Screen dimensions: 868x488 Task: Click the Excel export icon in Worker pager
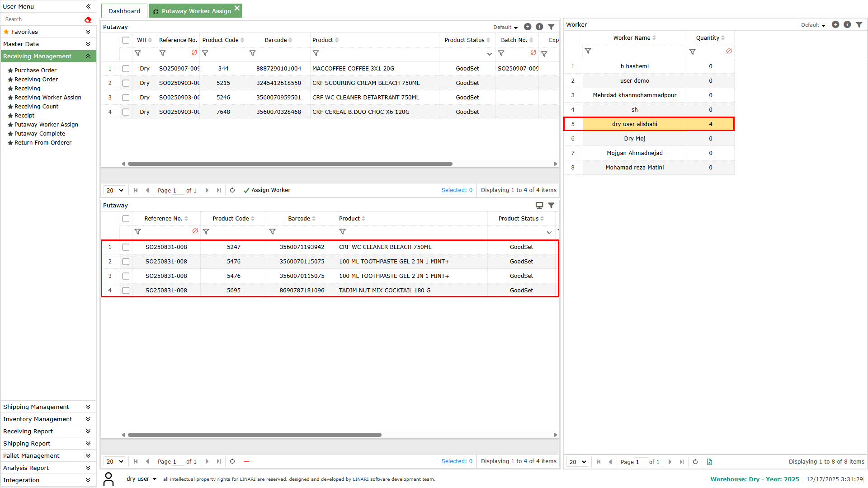(709, 462)
